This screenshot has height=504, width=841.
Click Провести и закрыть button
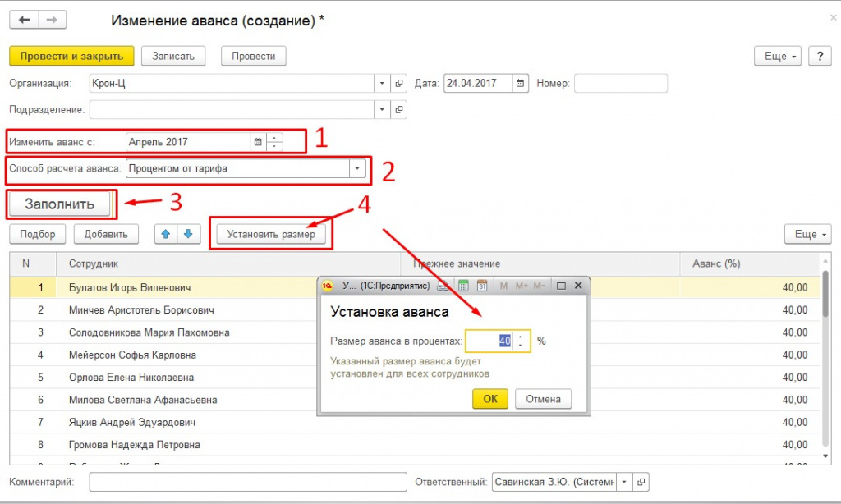pyautogui.click(x=72, y=56)
